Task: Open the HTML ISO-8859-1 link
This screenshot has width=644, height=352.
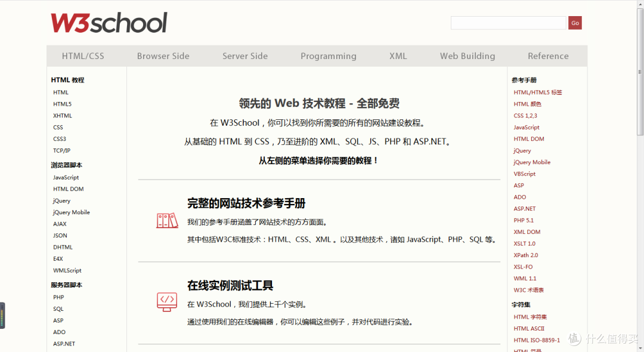Action: 537,340
